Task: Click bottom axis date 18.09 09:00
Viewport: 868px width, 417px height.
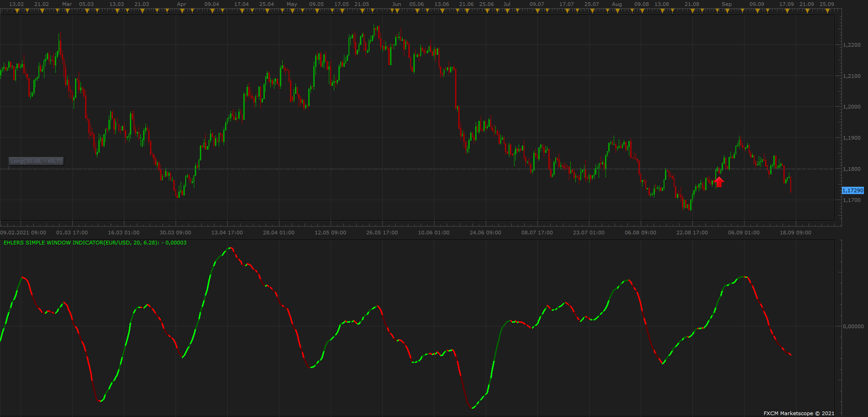Action: tap(796, 233)
